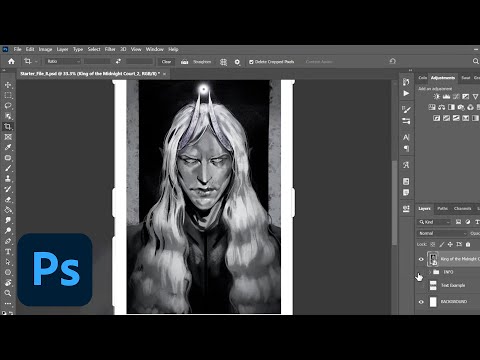
Task: Toggle lock transparent pixels
Action: [x=433, y=244]
